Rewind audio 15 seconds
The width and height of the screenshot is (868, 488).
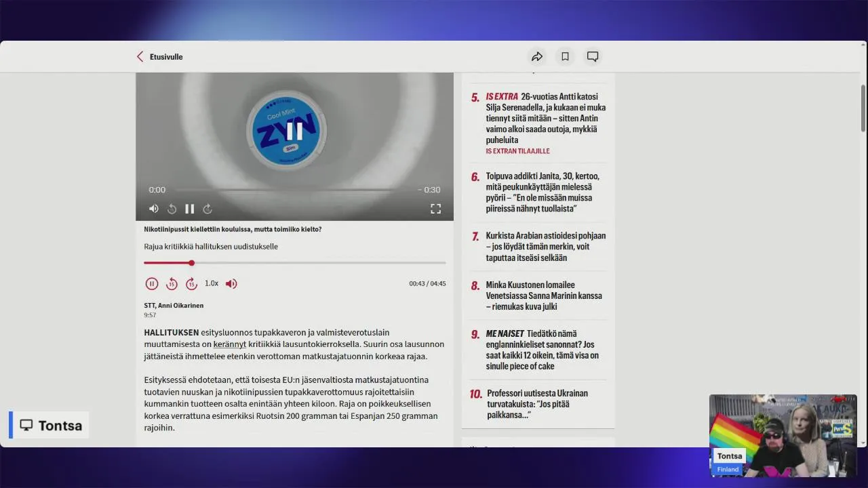[172, 283]
